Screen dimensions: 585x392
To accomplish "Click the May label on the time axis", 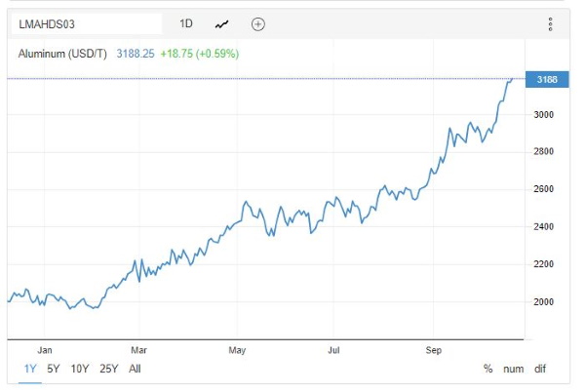I will coord(237,350).
